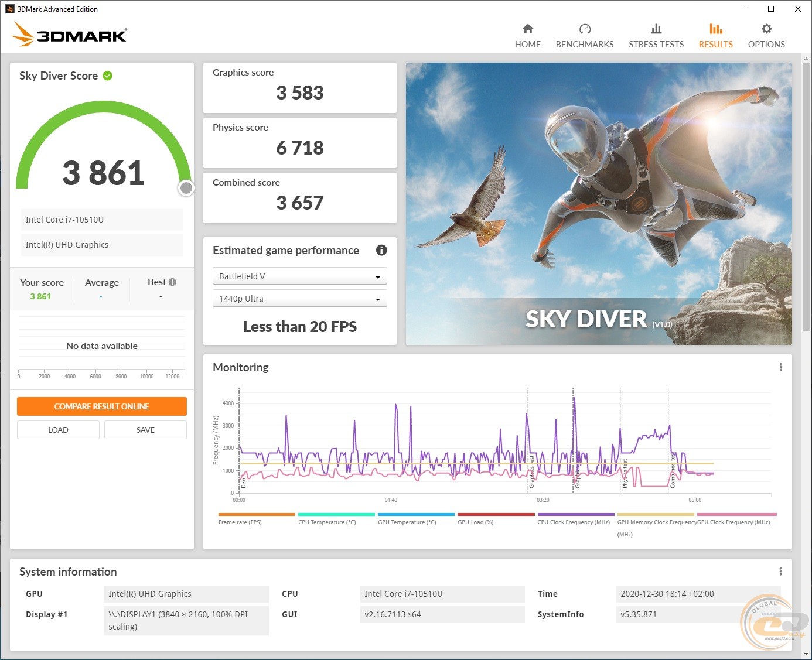The height and width of the screenshot is (660, 812).
Task: Expand the 1440p Ultra resolution dropdown
Action: (x=299, y=299)
